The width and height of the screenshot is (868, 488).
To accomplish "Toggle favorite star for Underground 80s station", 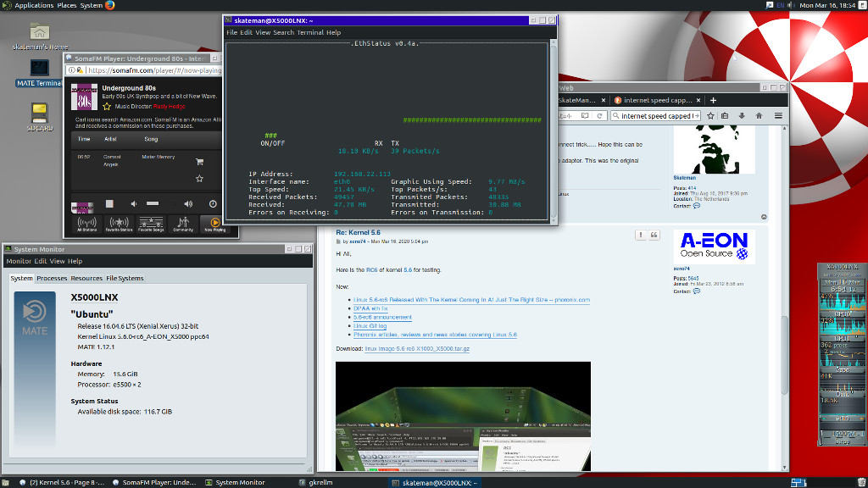I will point(107,106).
